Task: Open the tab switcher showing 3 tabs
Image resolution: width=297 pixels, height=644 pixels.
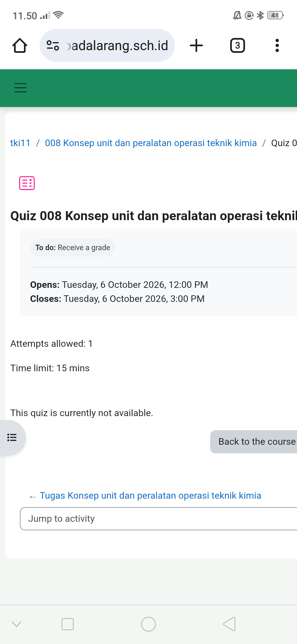Action: (237, 45)
